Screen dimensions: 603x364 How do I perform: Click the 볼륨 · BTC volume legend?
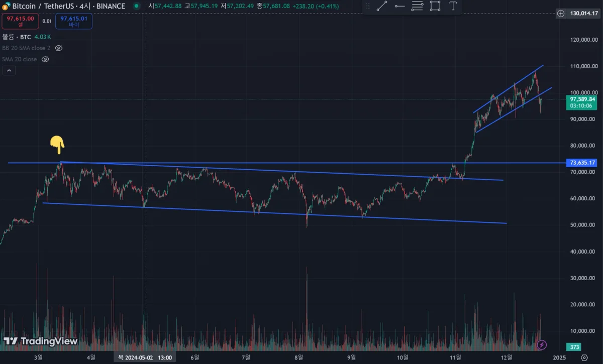point(17,37)
